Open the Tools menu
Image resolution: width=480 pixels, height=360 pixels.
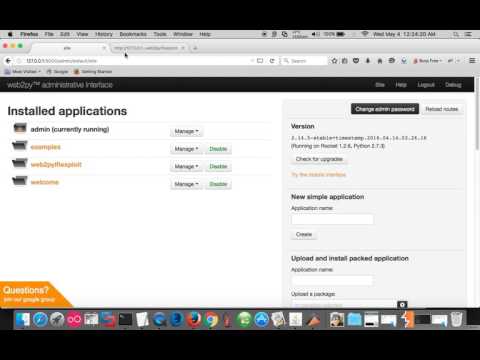click(x=160, y=34)
